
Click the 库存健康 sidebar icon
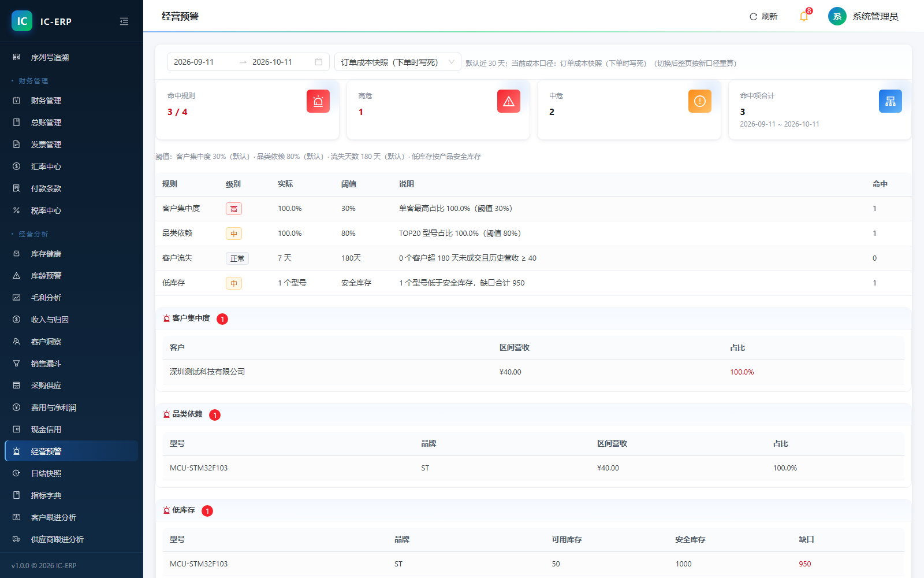17,254
